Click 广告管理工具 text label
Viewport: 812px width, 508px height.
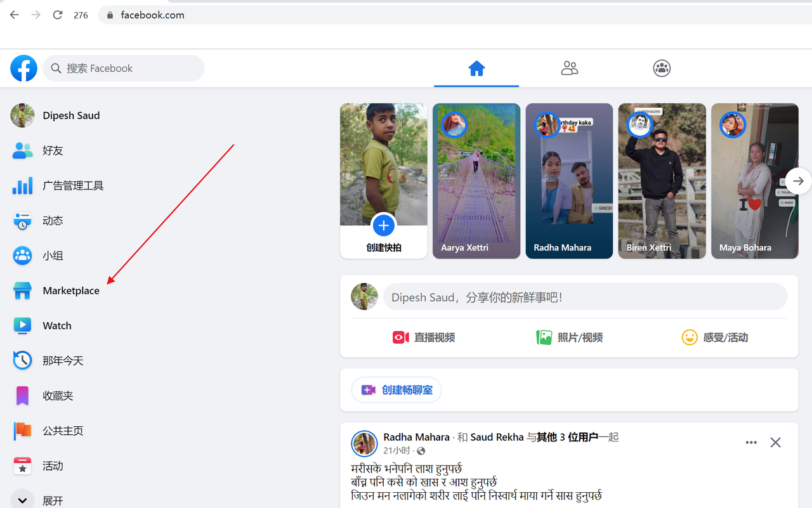pyautogui.click(x=73, y=186)
